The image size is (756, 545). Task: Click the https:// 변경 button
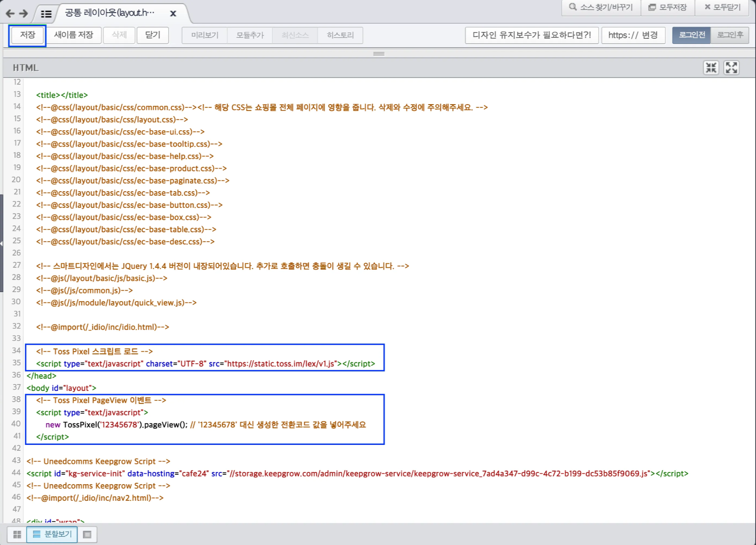(x=633, y=35)
